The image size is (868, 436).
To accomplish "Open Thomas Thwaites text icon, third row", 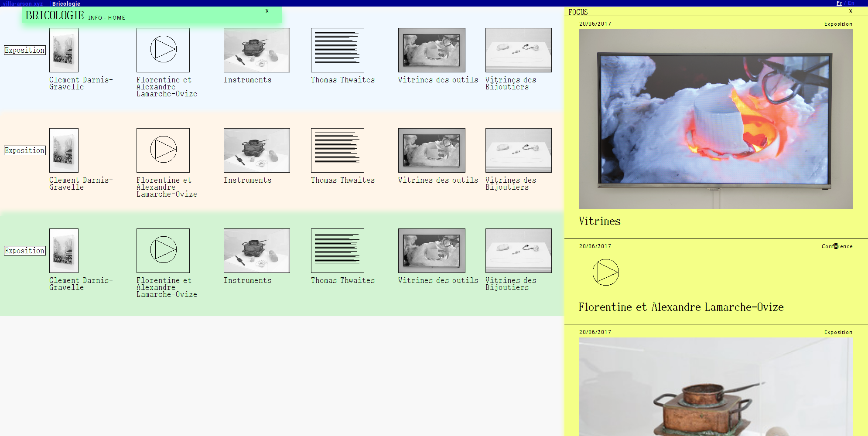I will (x=337, y=250).
